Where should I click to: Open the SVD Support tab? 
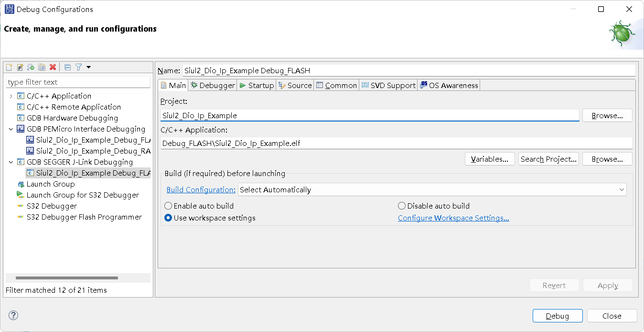[388, 85]
